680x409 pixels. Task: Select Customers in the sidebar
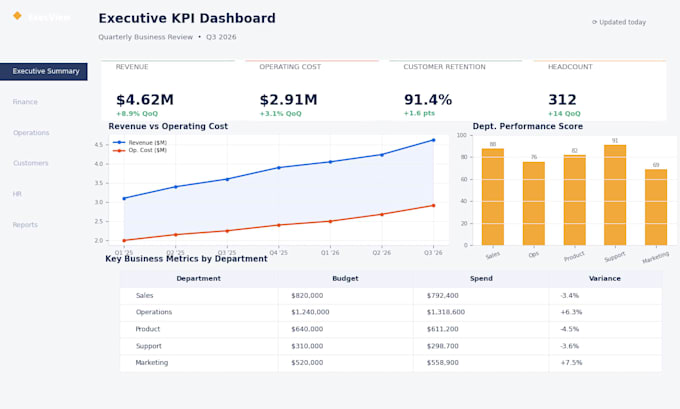pyautogui.click(x=30, y=163)
